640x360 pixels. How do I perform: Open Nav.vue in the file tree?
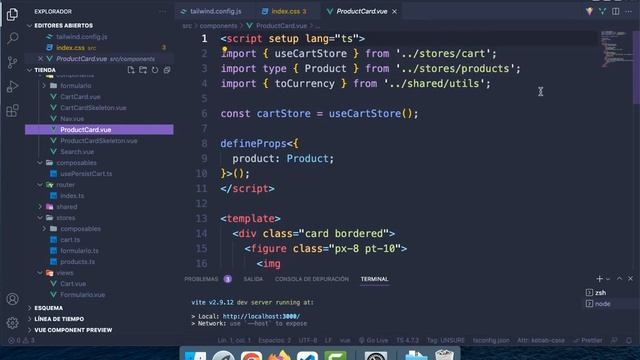pos(72,119)
